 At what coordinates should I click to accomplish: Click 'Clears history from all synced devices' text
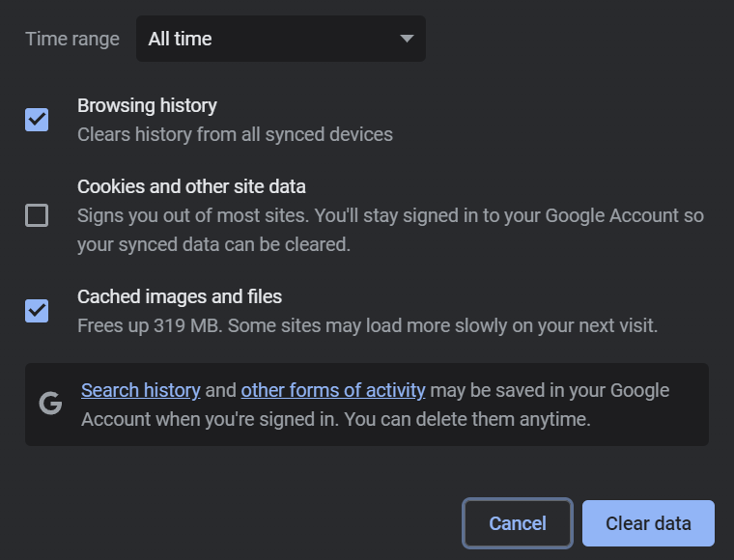tap(235, 135)
